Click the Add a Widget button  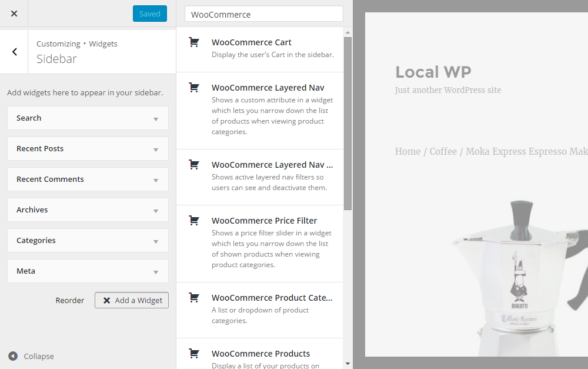[x=131, y=300]
